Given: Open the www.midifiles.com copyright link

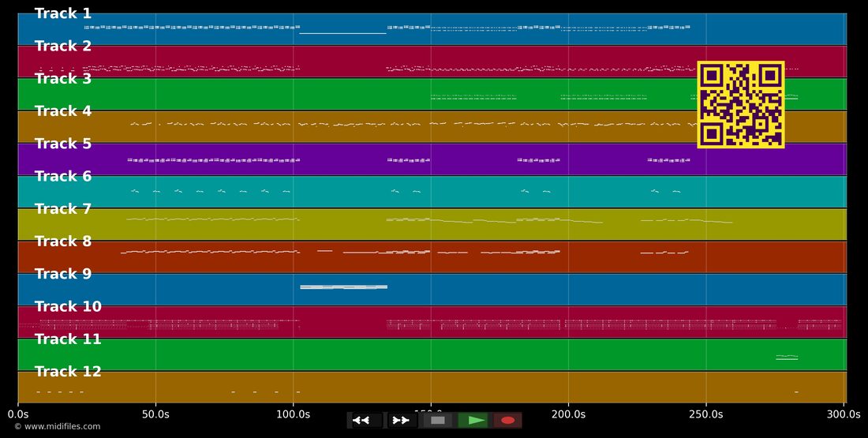Looking at the screenshot, I should click(57, 426).
